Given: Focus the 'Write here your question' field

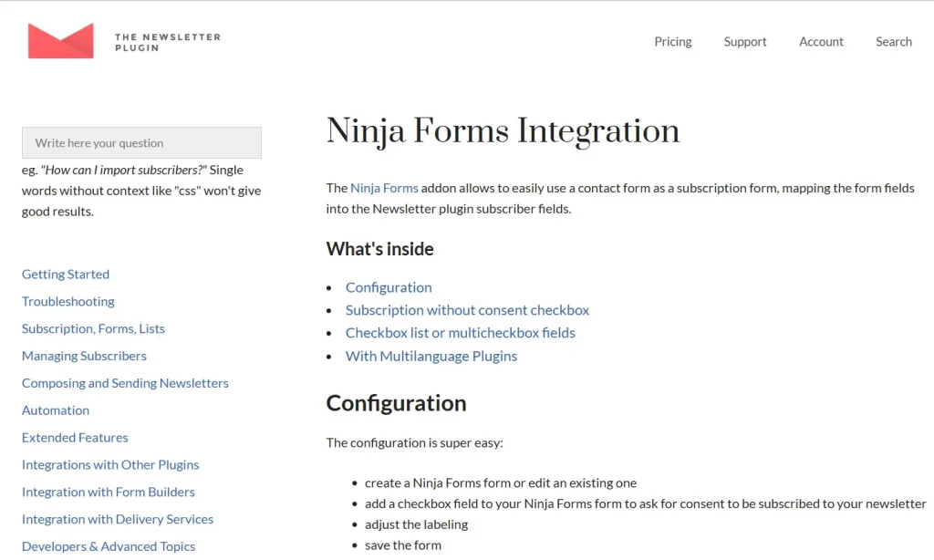Looking at the screenshot, I should click(141, 143).
